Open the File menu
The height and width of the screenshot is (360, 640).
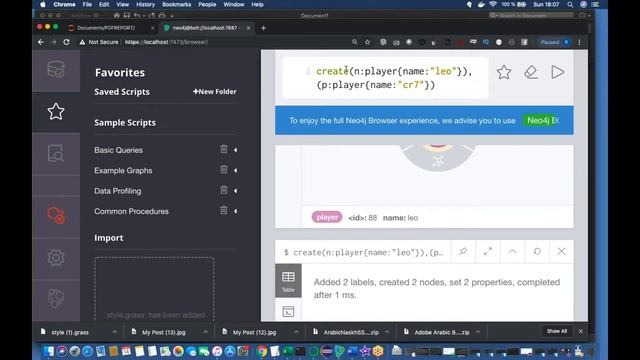[x=87, y=4]
